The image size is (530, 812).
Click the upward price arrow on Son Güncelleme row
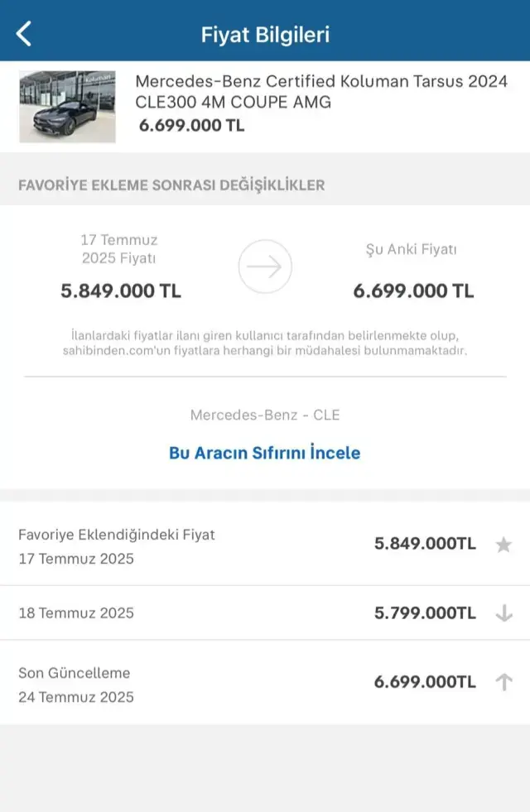click(x=505, y=682)
